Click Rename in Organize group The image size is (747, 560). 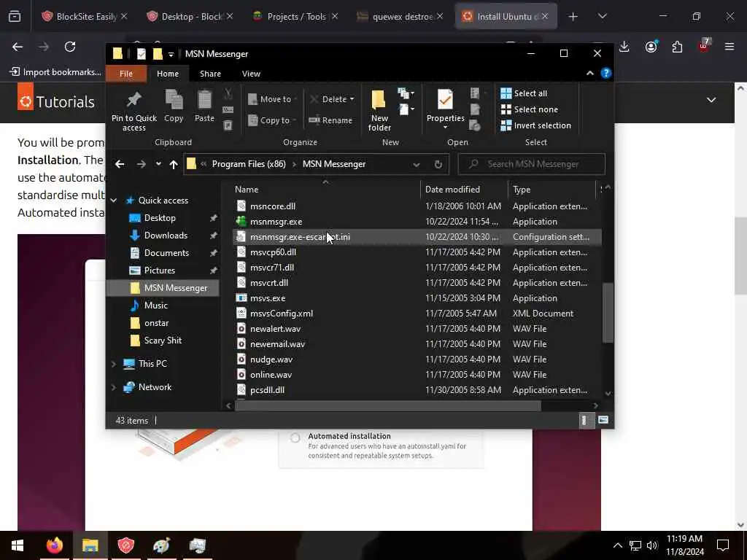tap(330, 120)
